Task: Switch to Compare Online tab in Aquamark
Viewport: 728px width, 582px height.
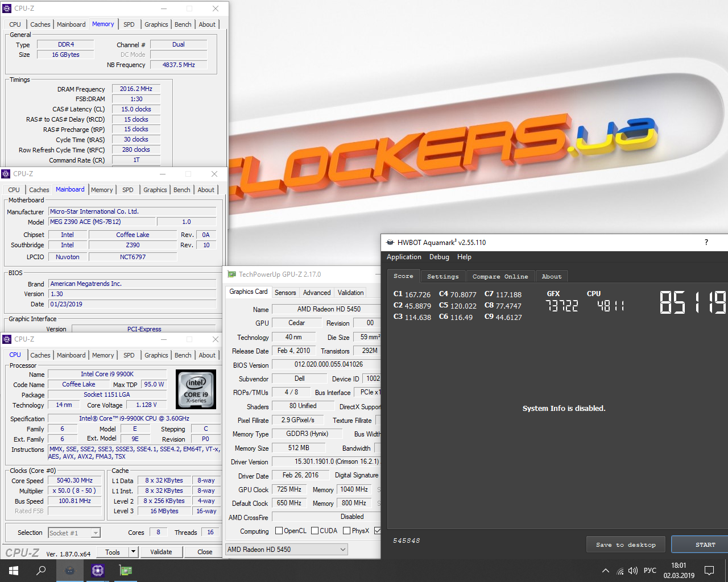Action: (500, 277)
